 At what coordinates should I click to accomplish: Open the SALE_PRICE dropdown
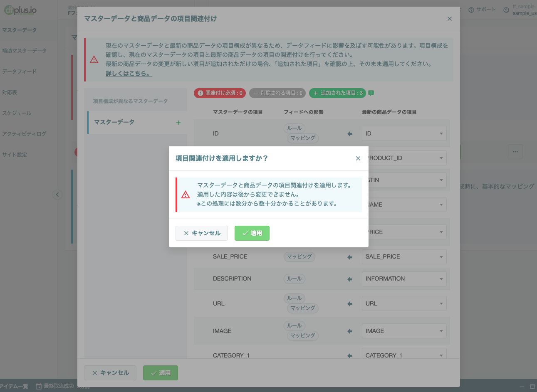tap(404, 256)
